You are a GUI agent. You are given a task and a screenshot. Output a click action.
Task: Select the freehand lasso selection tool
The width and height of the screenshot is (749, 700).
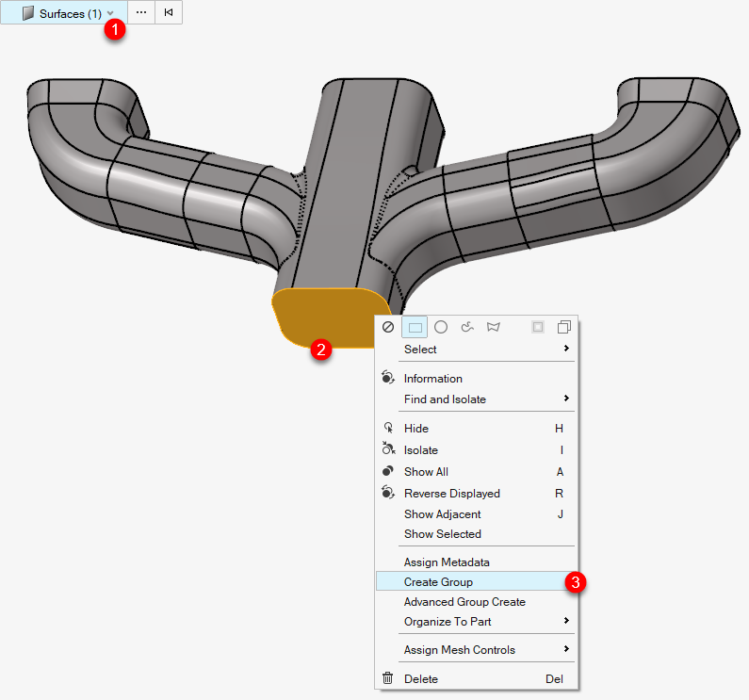[466, 327]
